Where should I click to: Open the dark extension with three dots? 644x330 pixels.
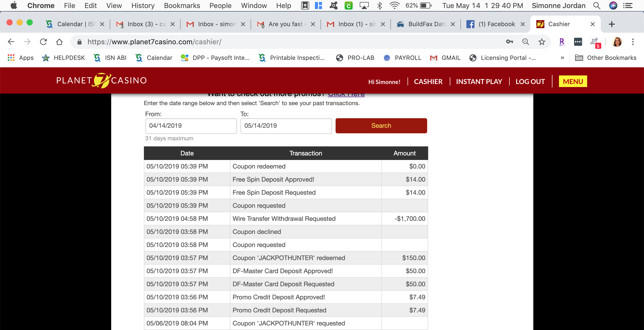578,42
